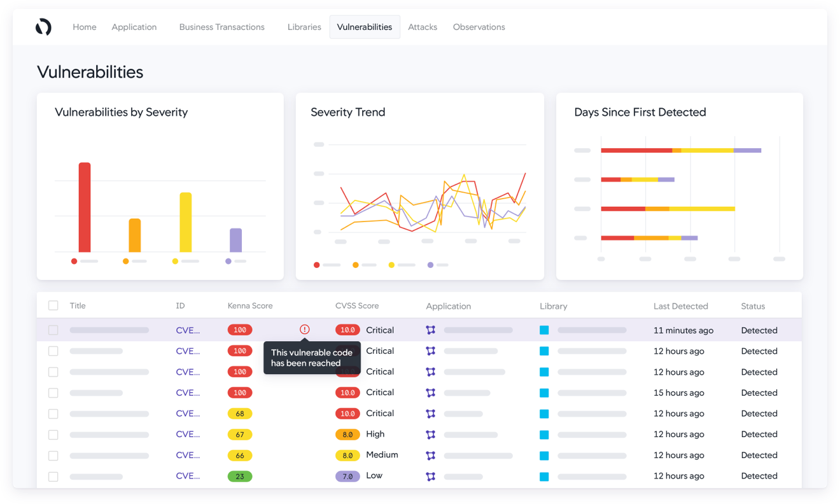Screen dimensions: 840x504
Task: Sort by the Status column header
Action: tap(753, 306)
